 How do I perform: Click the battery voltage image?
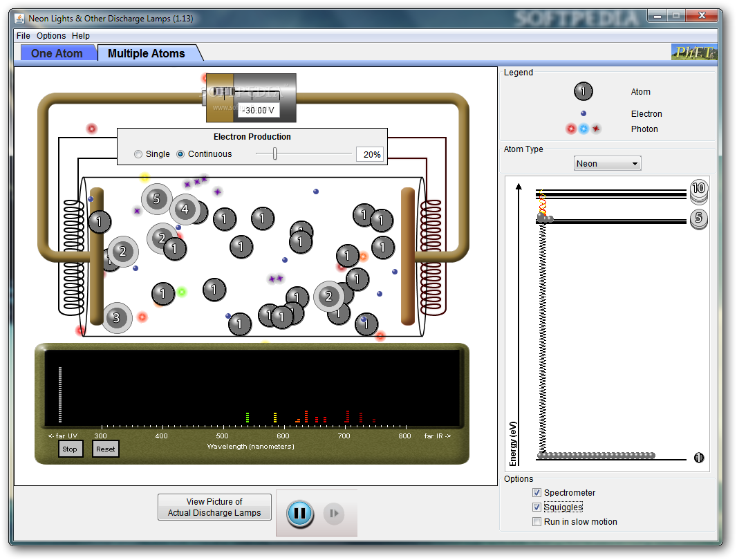click(251, 97)
